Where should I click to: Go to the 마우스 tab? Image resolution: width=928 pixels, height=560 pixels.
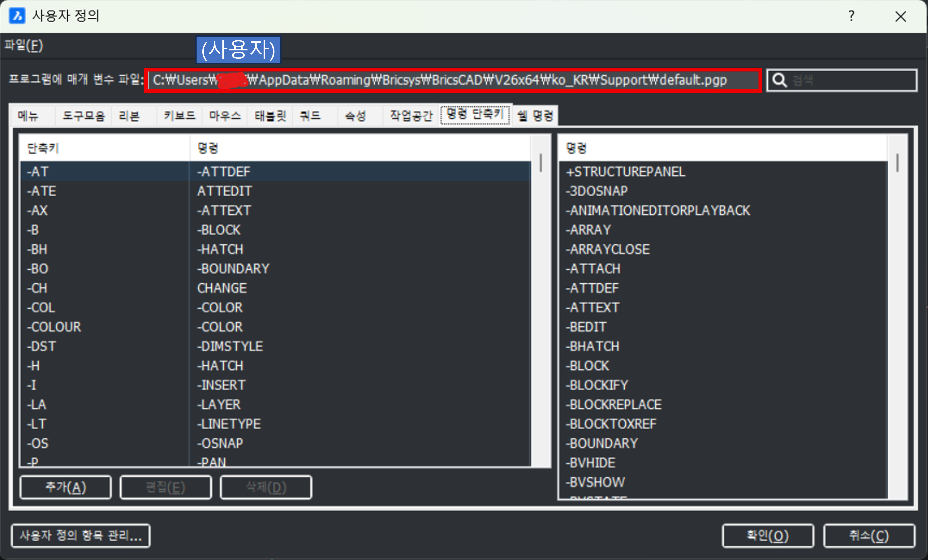pyautogui.click(x=225, y=116)
